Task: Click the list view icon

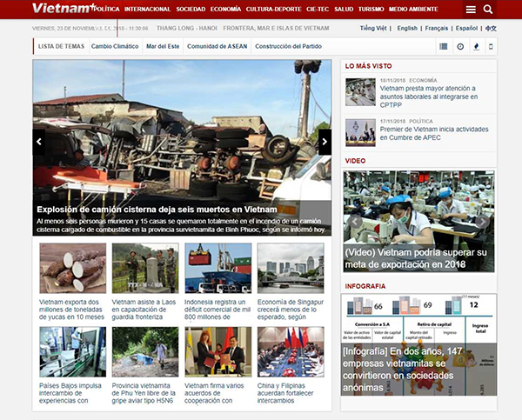Action: click(444, 46)
